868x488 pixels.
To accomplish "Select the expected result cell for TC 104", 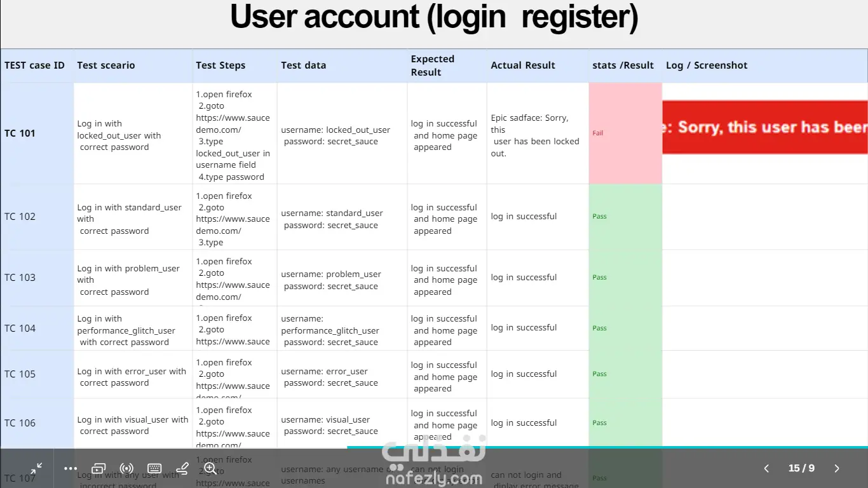I will (447, 329).
